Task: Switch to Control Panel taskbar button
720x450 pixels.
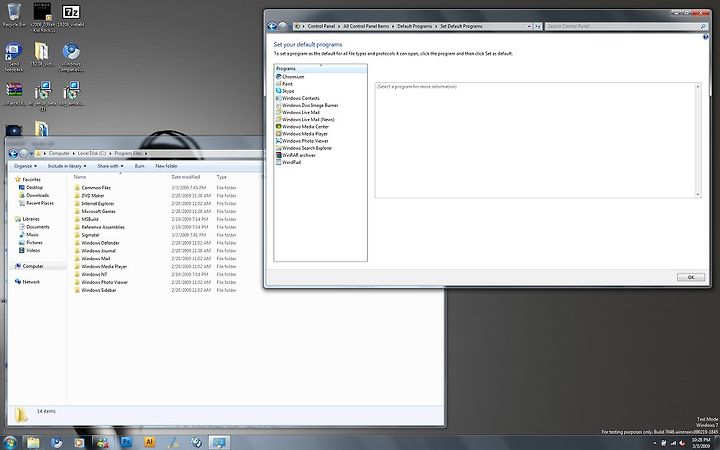Action: [x=219, y=442]
